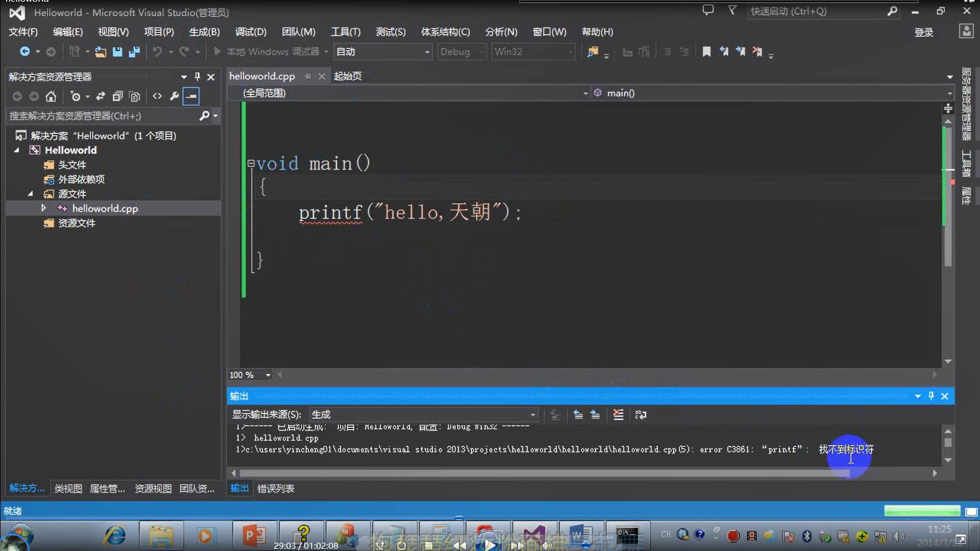Toggle a bookmark on the current line
The width and height of the screenshot is (980, 551).
click(x=706, y=52)
